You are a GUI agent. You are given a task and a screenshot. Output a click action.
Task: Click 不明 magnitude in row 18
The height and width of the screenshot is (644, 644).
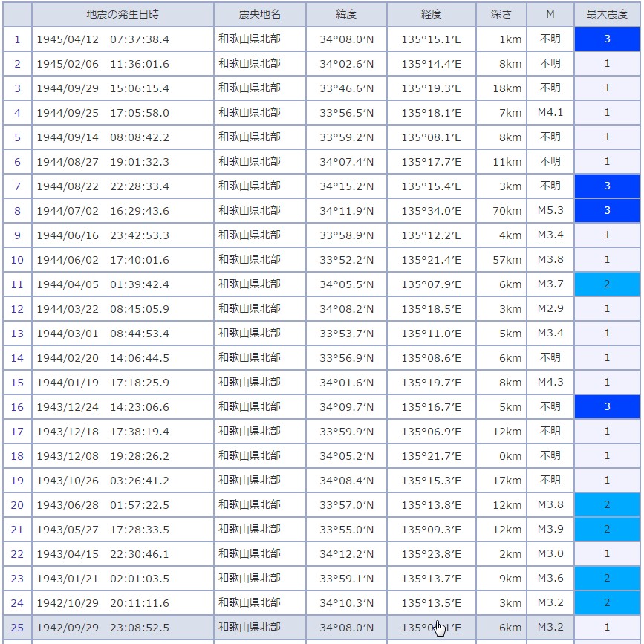550,456
